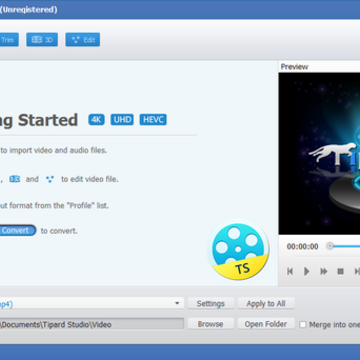Click the preview video thumbnail

[319, 153]
